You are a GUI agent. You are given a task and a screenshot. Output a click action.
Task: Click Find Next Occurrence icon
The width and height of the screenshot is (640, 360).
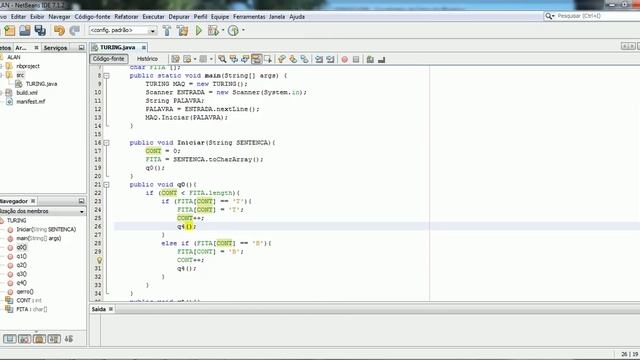tap(245, 59)
